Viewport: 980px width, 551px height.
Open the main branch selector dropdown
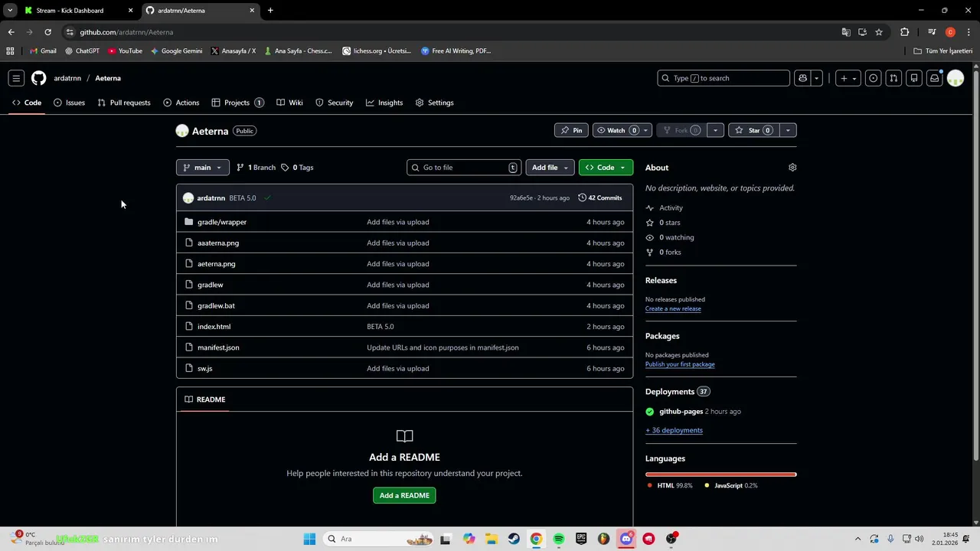tap(202, 168)
